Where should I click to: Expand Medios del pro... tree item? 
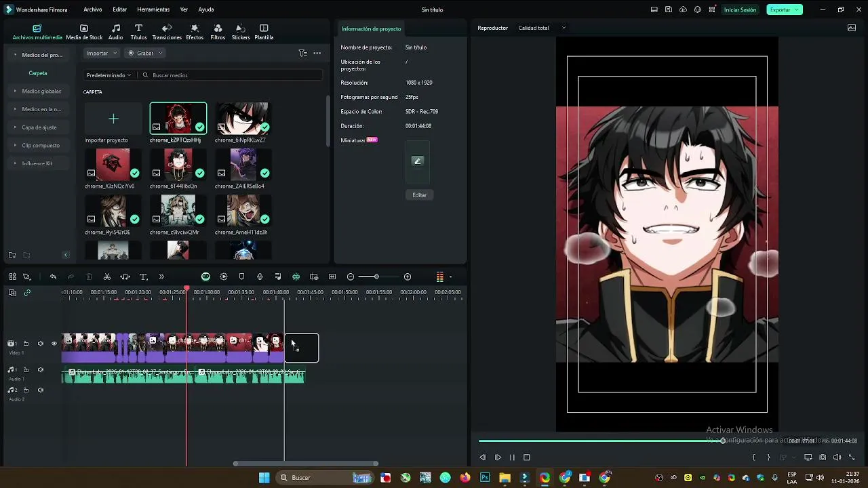coord(15,55)
